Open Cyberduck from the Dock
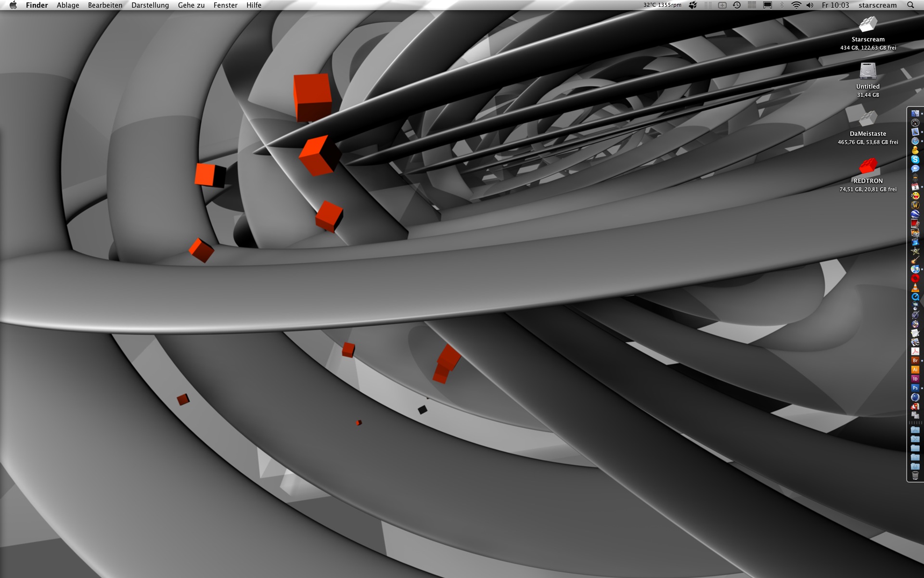 pos(915,150)
